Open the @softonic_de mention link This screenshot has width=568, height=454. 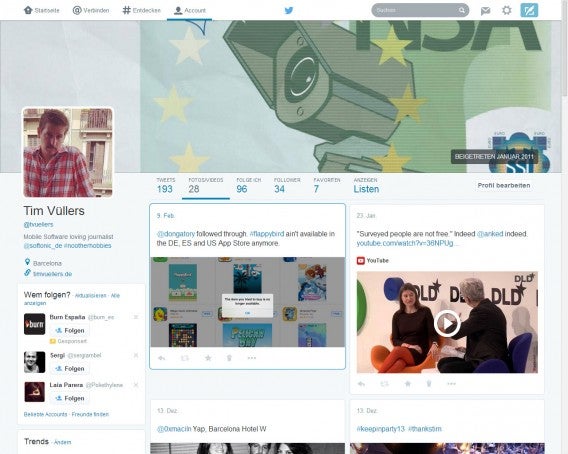43,246
